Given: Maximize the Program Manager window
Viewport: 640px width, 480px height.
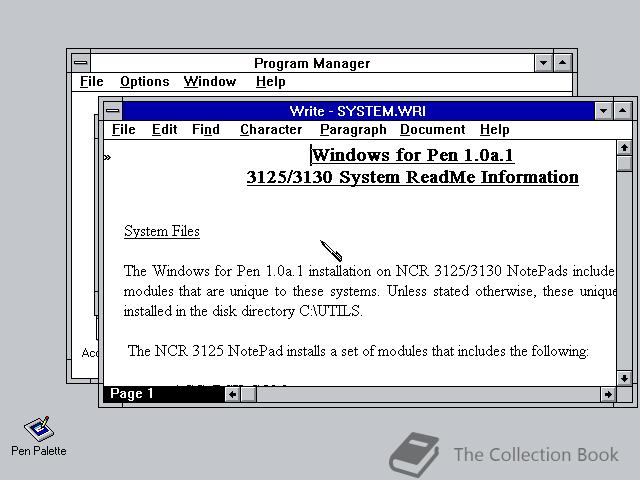Looking at the screenshot, I should [x=562, y=63].
